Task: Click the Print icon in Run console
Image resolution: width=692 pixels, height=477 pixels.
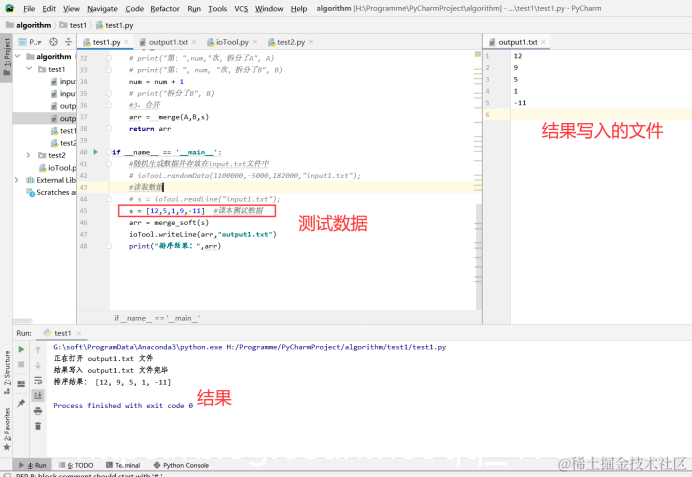Action: [38, 411]
